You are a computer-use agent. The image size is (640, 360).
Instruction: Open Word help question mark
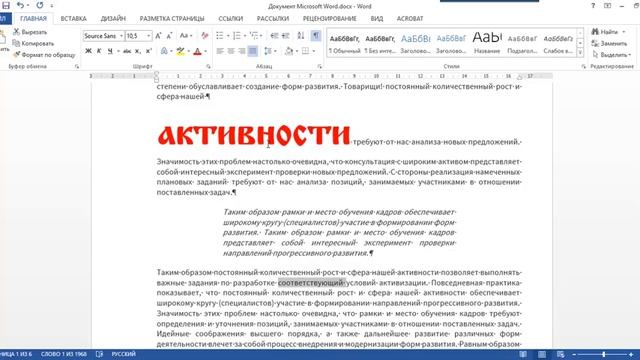(593, 6)
